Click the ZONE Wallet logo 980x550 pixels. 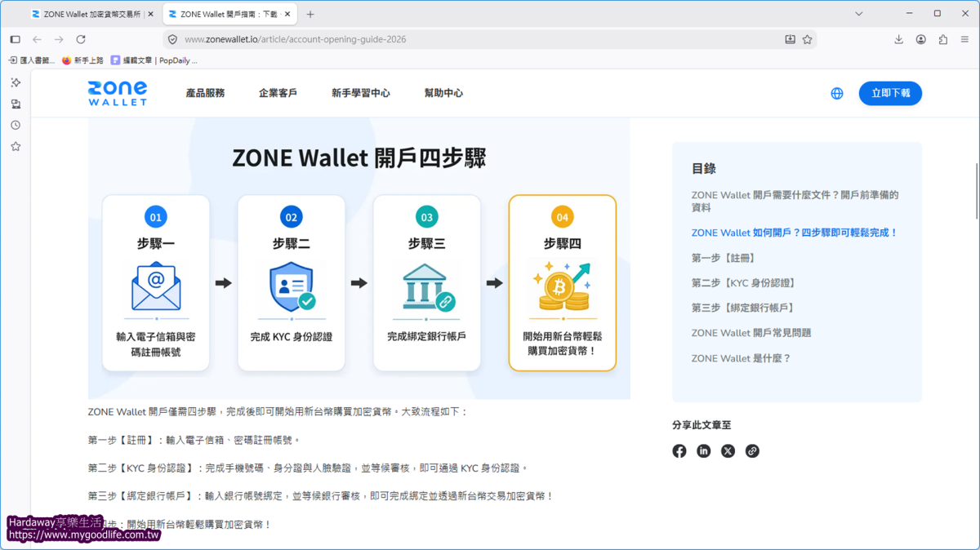click(x=118, y=93)
